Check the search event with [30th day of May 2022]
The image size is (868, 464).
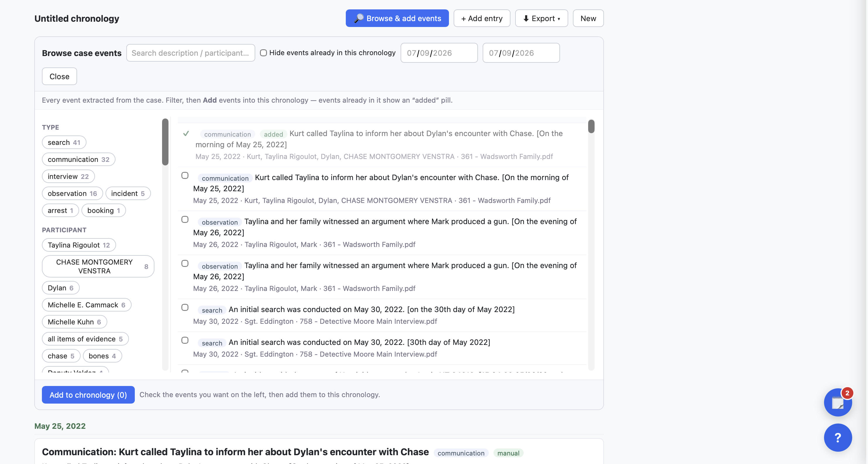coord(185,340)
